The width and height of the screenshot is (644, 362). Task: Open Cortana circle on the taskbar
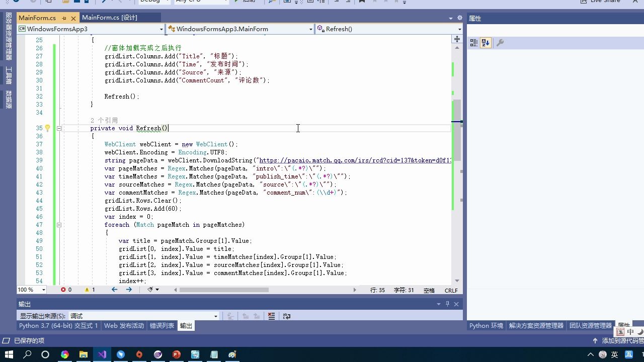pyautogui.click(x=45, y=354)
